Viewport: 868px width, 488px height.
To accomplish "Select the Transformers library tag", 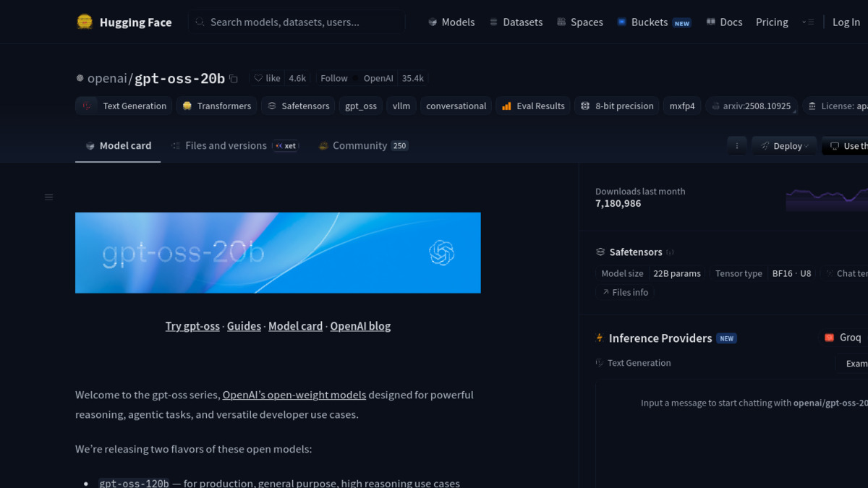I will point(216,106).
